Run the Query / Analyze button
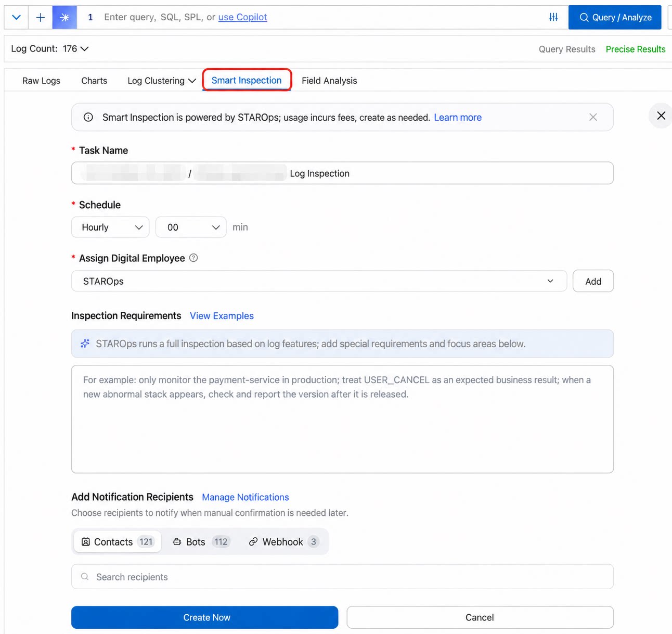This screenshot has width=672, height=634. tap(615, 17)
